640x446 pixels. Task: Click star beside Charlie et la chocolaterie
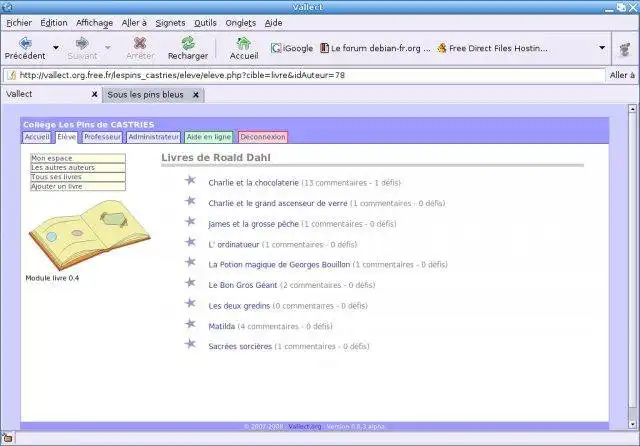click(x=190, y=180)
